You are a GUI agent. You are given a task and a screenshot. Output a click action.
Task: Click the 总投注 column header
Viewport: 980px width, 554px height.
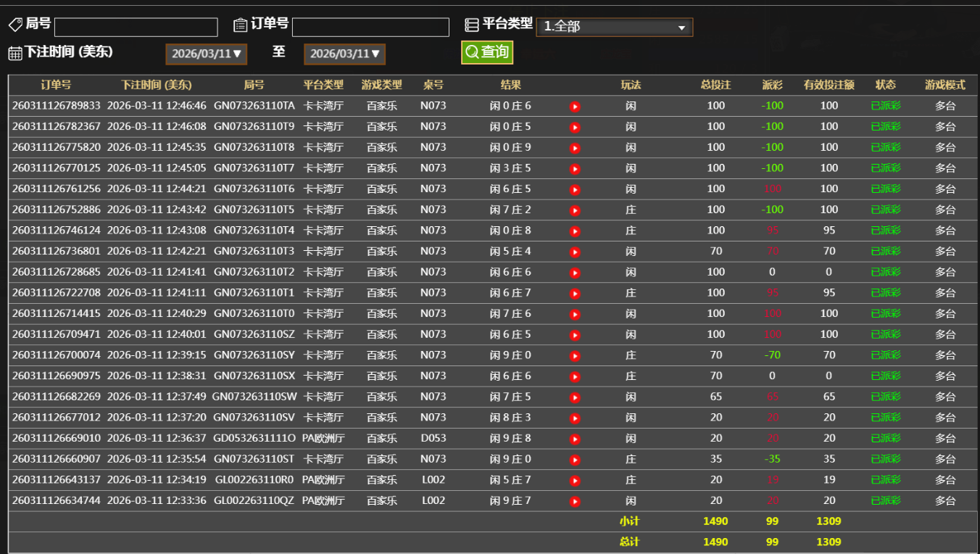tap(715, 85)
